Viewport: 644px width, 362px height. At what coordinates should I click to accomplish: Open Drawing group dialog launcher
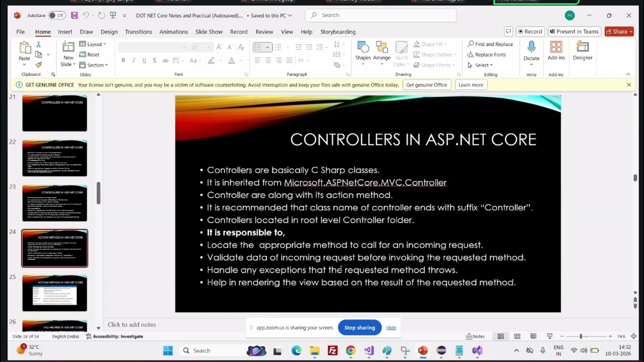pos(458,74)
